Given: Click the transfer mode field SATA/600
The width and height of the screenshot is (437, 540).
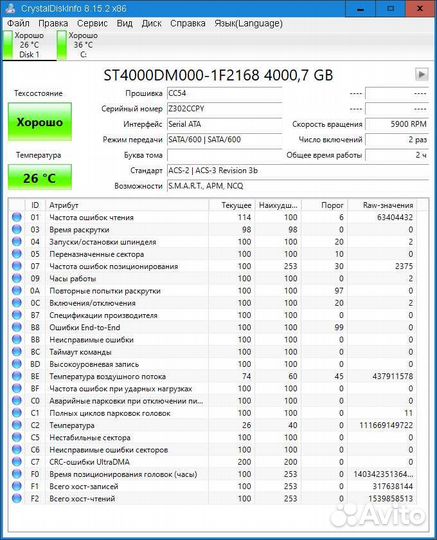Looking at the screenshot, I should click(x=225, y=139).
